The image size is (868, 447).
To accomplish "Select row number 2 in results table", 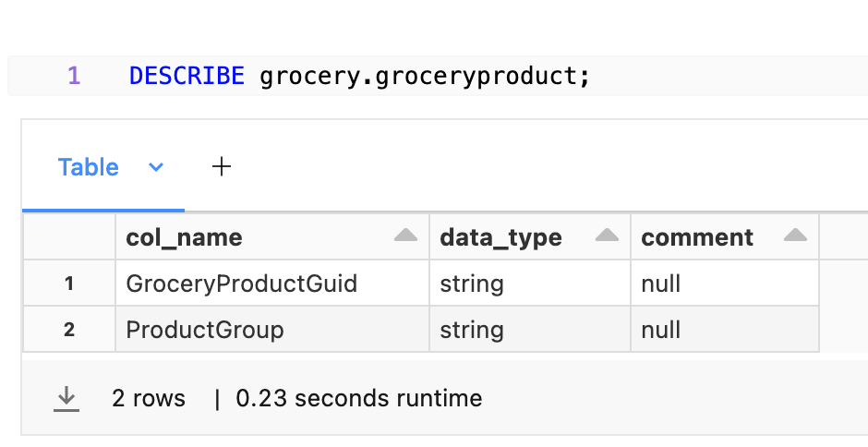I will [69, 329].
